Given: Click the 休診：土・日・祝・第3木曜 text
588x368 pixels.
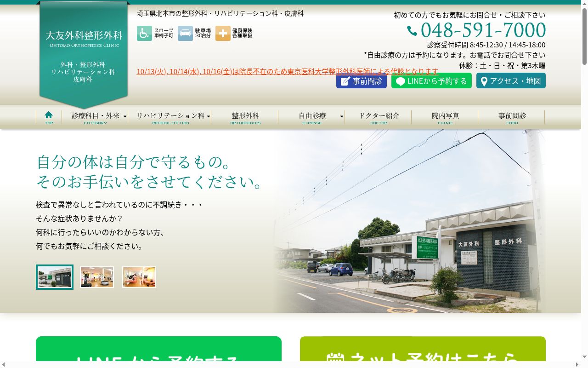Looking at the screenshot, I should pyautogui.click(x=502, y=65).
